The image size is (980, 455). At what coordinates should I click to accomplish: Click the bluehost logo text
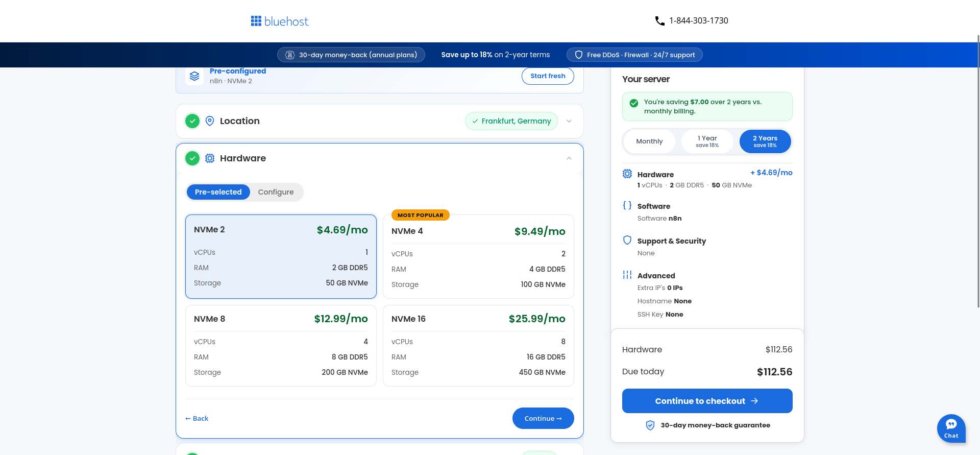coord(286,21)
